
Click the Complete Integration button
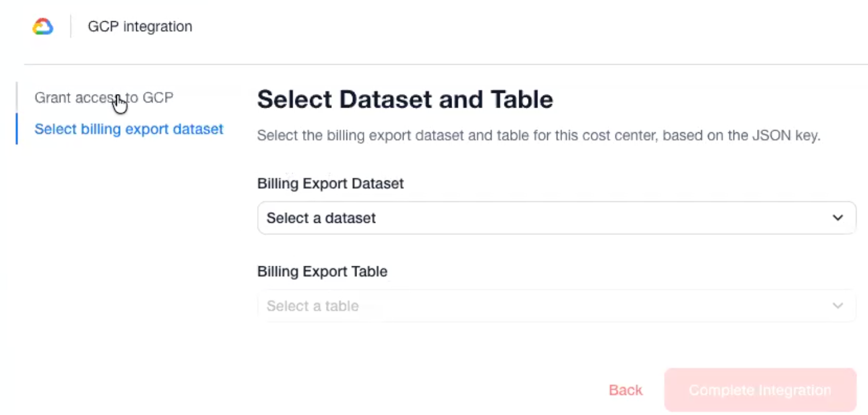760,390
